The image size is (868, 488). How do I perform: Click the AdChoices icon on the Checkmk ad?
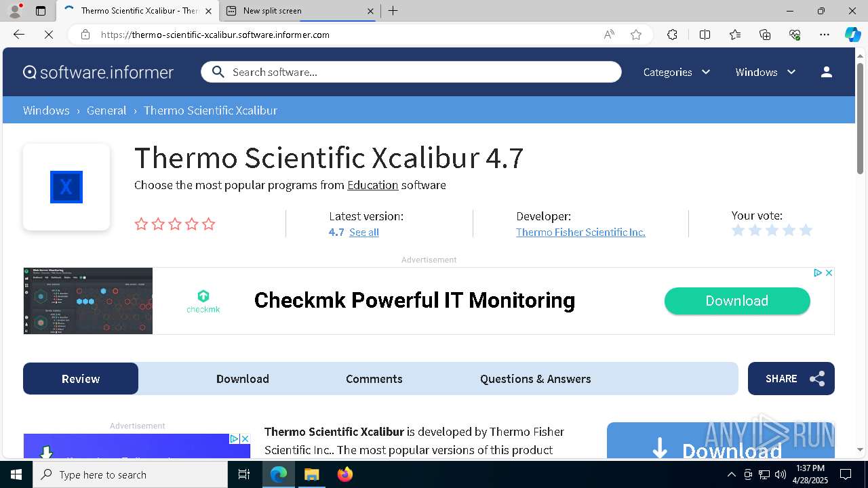818,272
